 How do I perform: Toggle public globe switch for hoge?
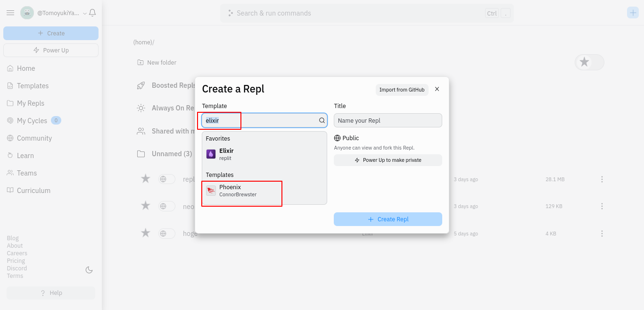[167, 234]
